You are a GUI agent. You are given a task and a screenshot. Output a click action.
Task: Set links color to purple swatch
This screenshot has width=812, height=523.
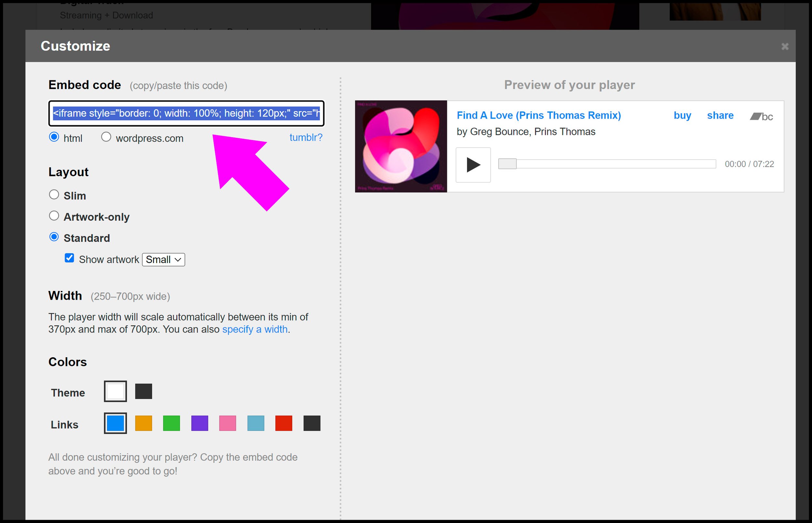199,423
